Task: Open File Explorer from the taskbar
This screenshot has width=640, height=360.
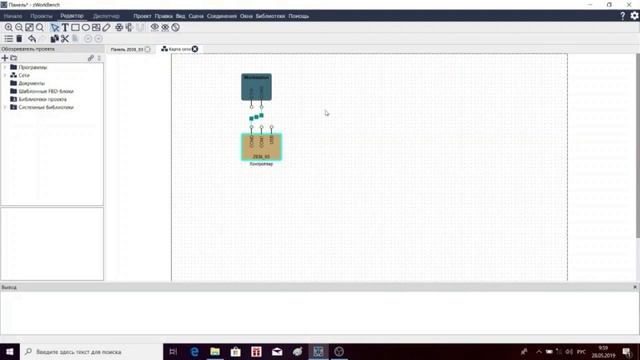Action: click(215, 351)
